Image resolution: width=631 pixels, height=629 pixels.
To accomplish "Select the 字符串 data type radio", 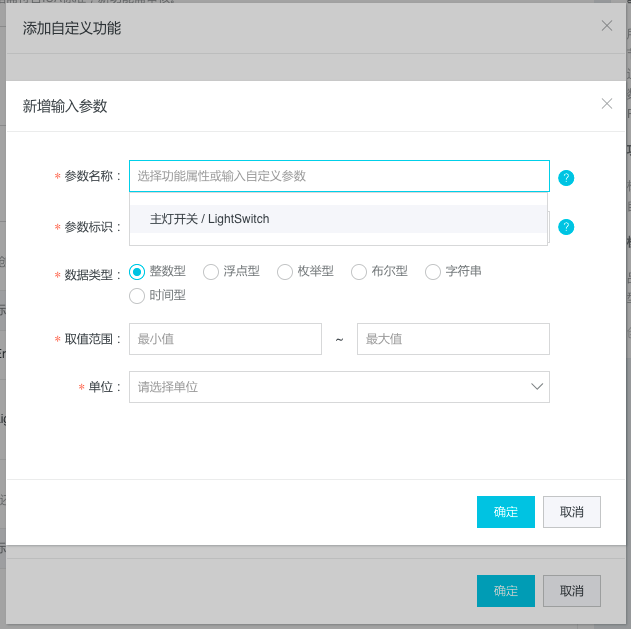I will tap(433, 271).
